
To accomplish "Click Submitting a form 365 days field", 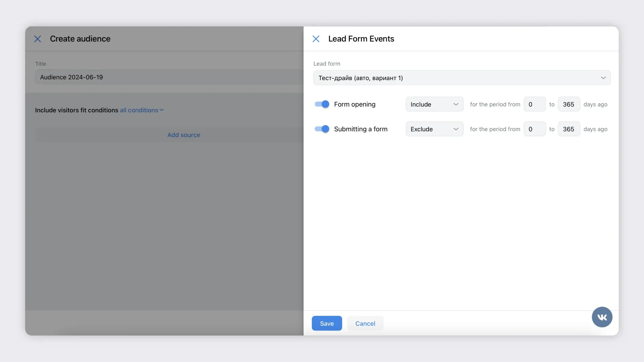I will click(x=569, y=129).
